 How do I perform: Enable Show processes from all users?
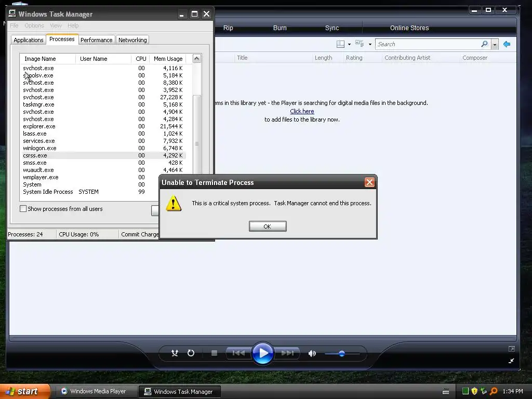pyautogui.click(x=23, y=209)
